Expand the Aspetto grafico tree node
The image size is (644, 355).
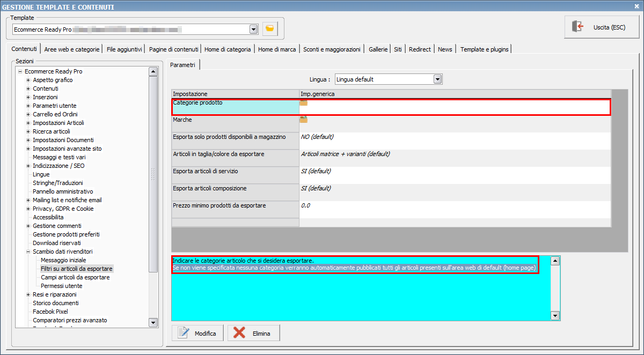point(28,80)
